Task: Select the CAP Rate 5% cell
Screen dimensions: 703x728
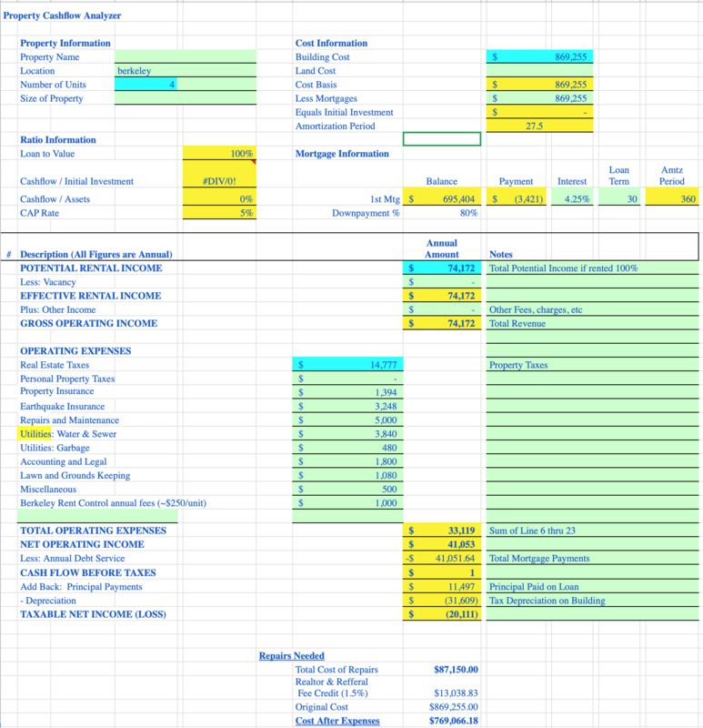Action: pos(219,213)
